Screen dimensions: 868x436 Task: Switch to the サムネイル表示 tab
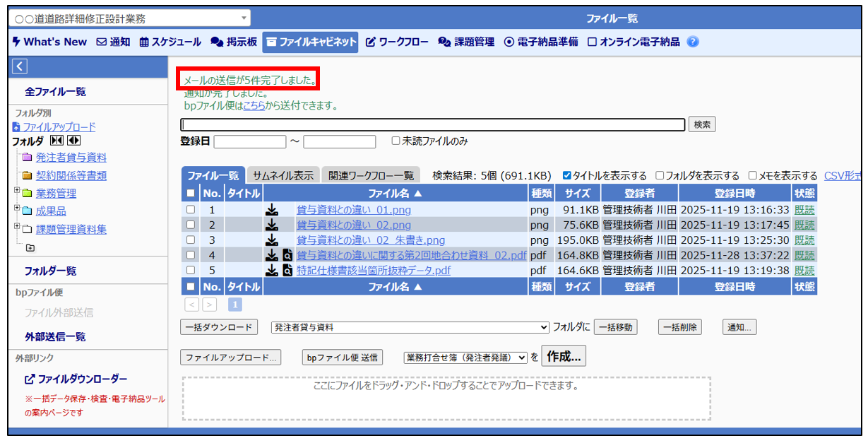pyautogui.click(x=283, y=175)
